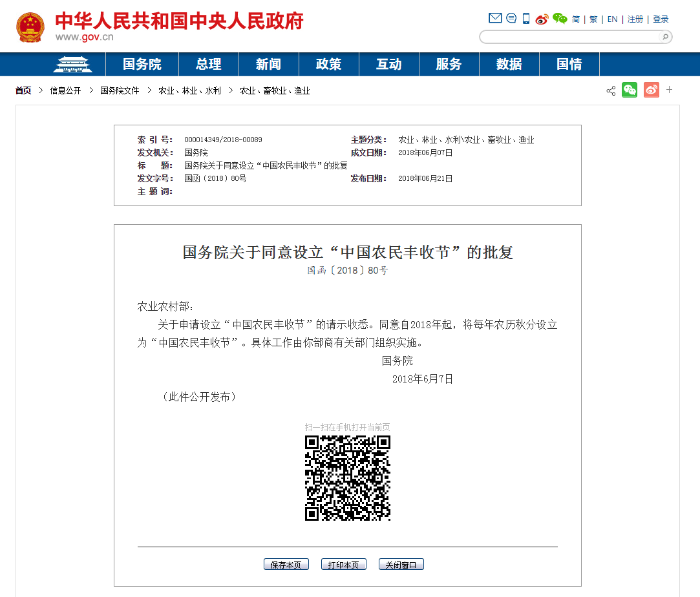Click the national emblem logo
The height and width of the screenshot is (597, 700).
[x=30, y=28]
